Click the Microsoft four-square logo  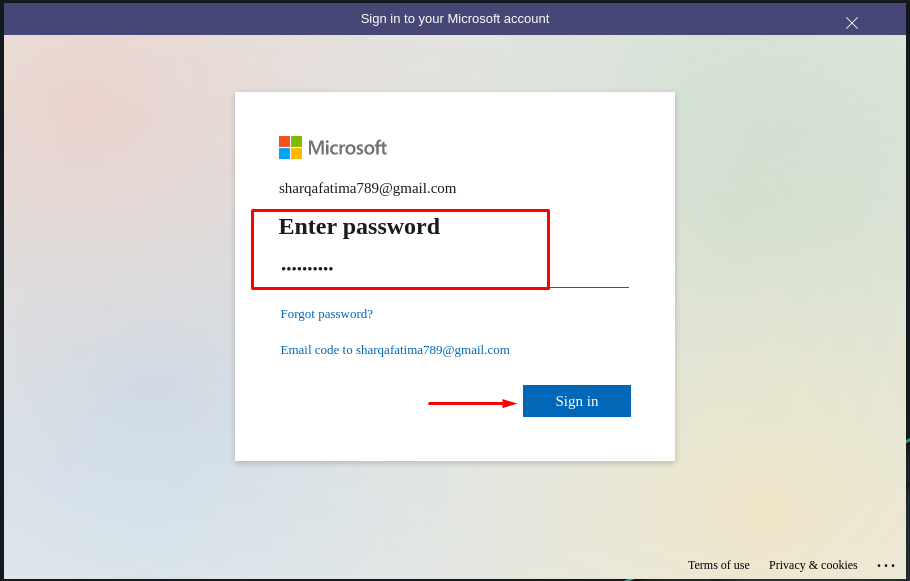(290, 147)
